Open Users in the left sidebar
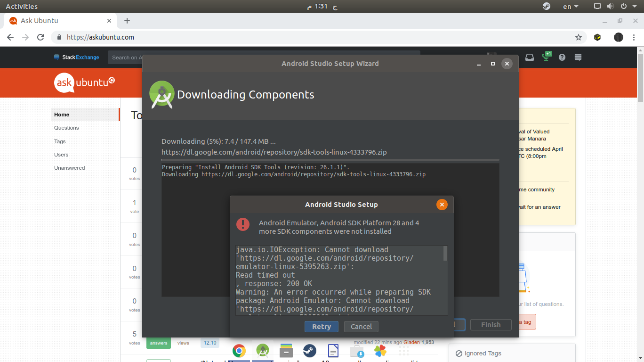The image size is (644, 362). click(x=61, y=155)
